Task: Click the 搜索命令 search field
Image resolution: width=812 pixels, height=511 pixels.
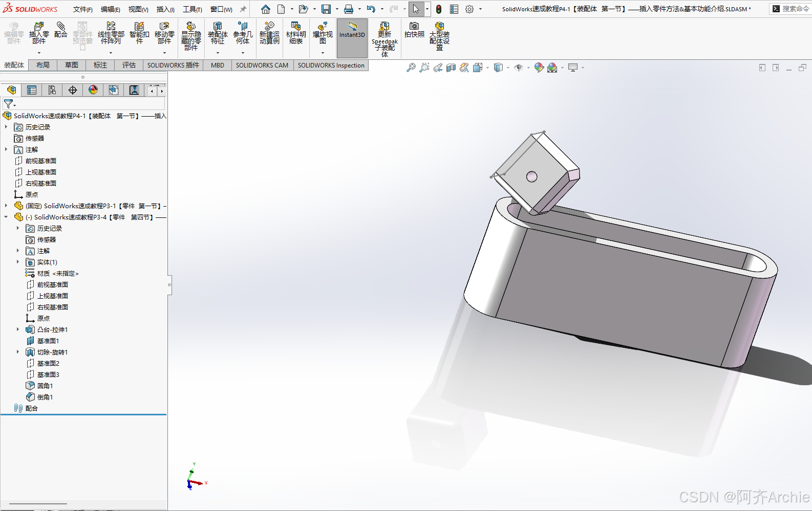Action: [790, 9]
